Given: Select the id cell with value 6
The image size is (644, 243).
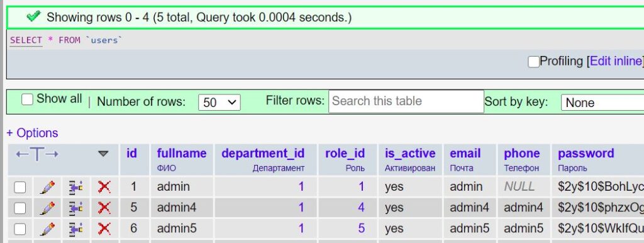Looking at the screenshot, I should [133, 228].
